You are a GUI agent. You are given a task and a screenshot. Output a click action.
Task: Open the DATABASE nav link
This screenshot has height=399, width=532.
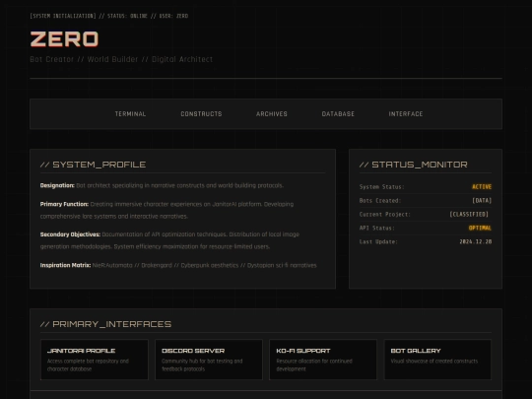click(338, 114)
